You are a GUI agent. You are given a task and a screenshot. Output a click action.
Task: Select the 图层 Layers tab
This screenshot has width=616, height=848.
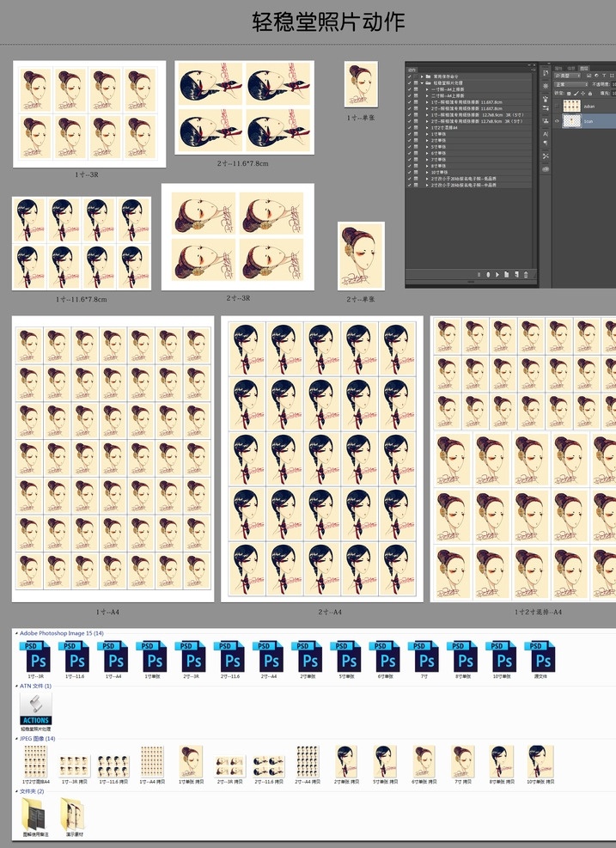point(584,68)
